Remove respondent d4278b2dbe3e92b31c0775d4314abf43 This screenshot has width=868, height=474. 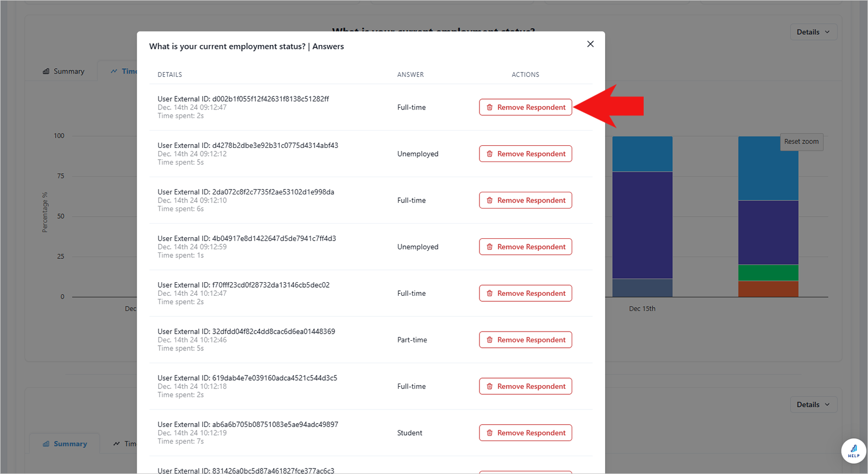tap(526, 154)
